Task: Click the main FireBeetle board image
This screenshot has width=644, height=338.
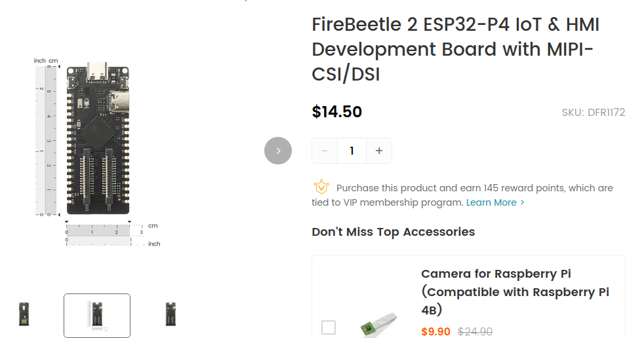Action: click(x=98, y=138)
